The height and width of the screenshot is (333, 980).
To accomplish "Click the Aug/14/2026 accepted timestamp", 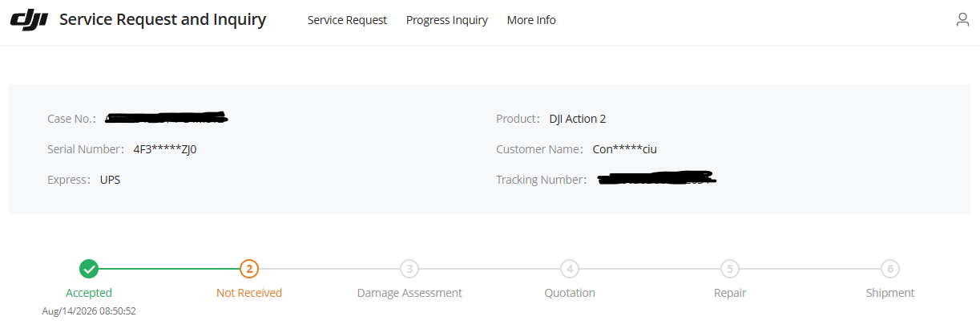I will click(x=89, y=311).
